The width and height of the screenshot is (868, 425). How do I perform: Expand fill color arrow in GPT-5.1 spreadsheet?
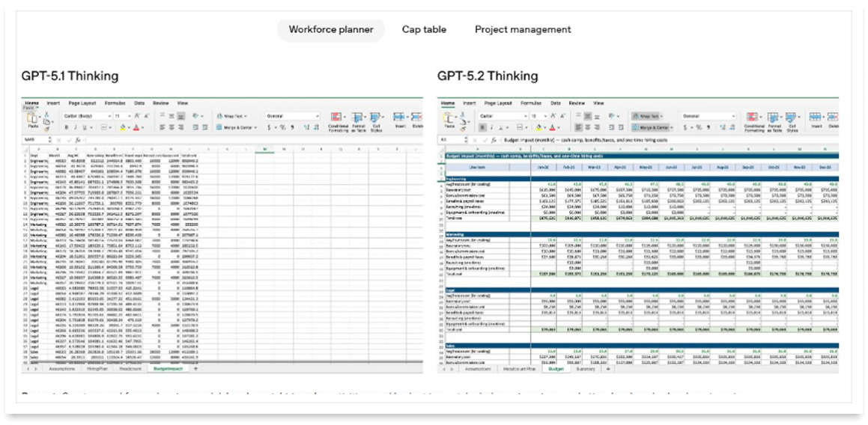click(129, 128)
